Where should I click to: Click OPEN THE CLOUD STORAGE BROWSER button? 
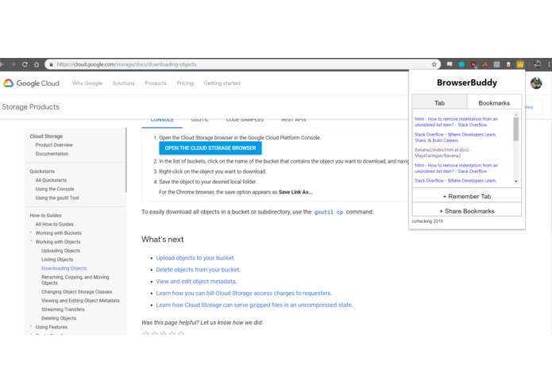210,148
